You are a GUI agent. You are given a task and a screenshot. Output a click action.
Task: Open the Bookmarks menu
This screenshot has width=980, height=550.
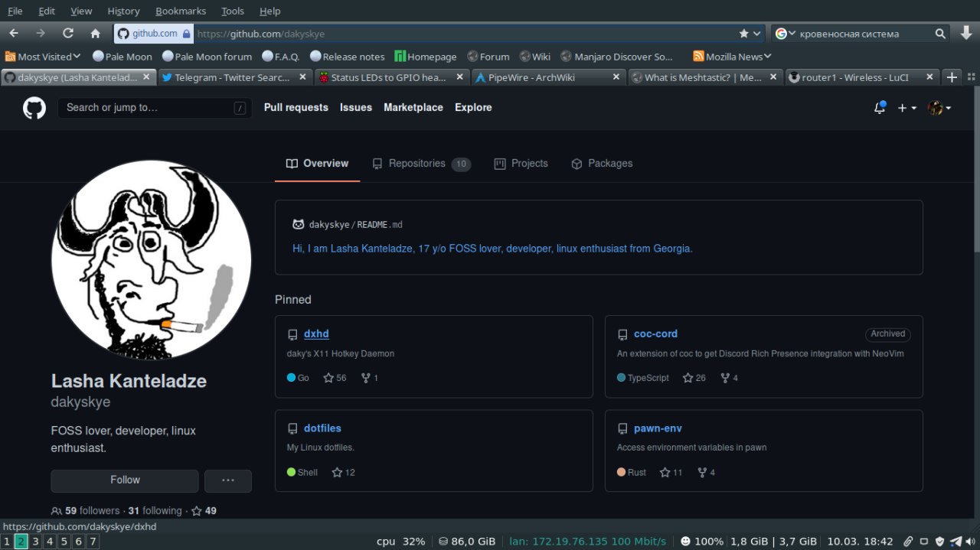tap(181, 11)
